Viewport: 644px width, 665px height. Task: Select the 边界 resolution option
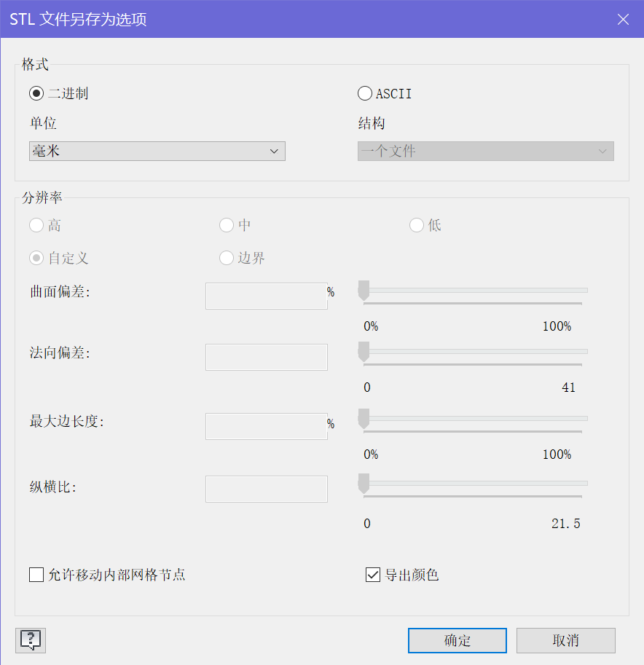(x=227, y=258)
